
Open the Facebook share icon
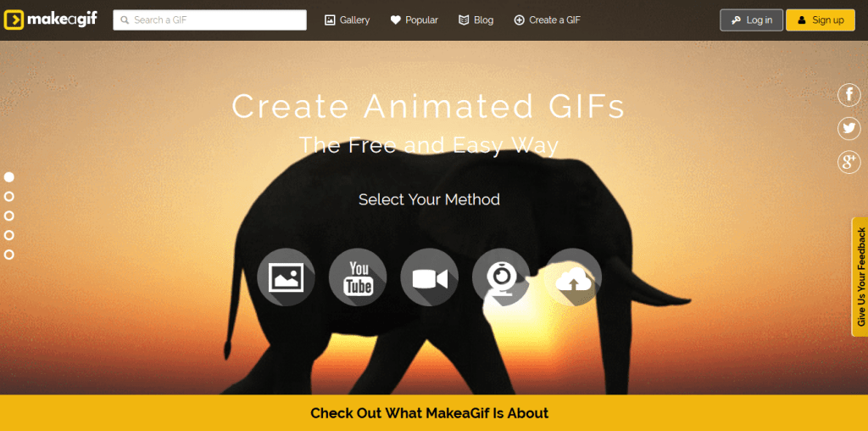pos(849,95)
